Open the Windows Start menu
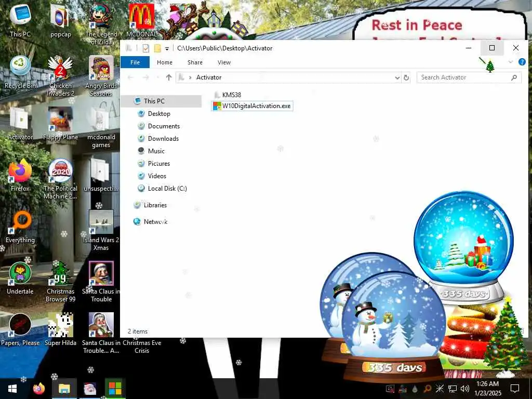The width and height of the screenshot is (532, 399). (x=12, y=389)
